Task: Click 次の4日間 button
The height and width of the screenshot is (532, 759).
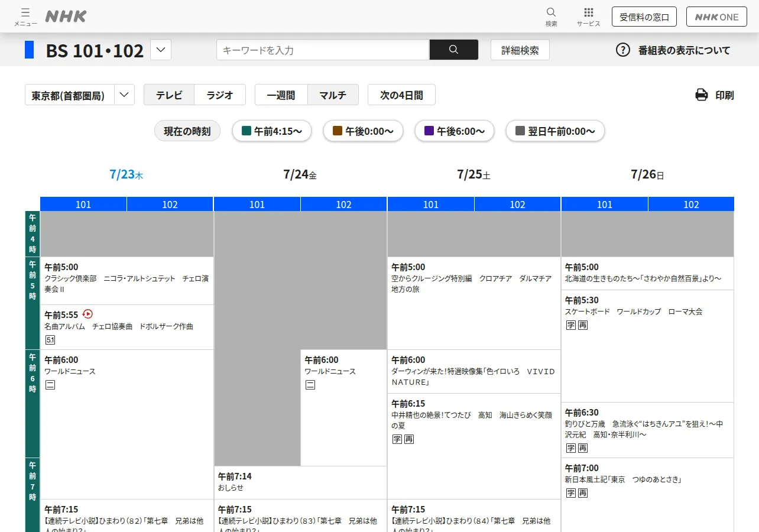Action: click(x=401, y=95)
